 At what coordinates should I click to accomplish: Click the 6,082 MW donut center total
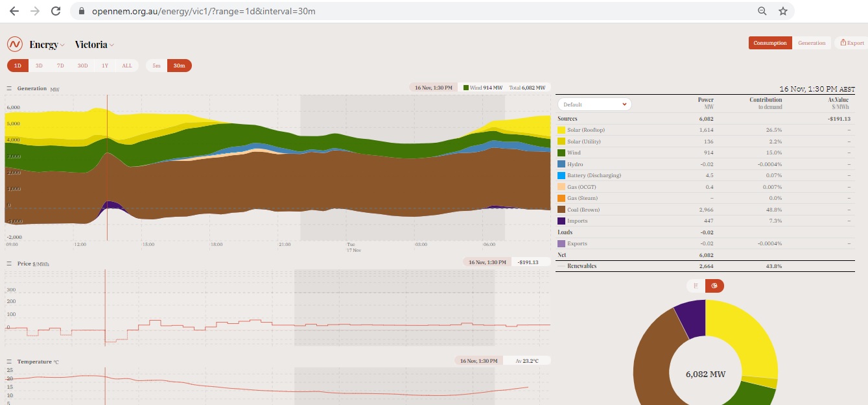pos(705,374)
